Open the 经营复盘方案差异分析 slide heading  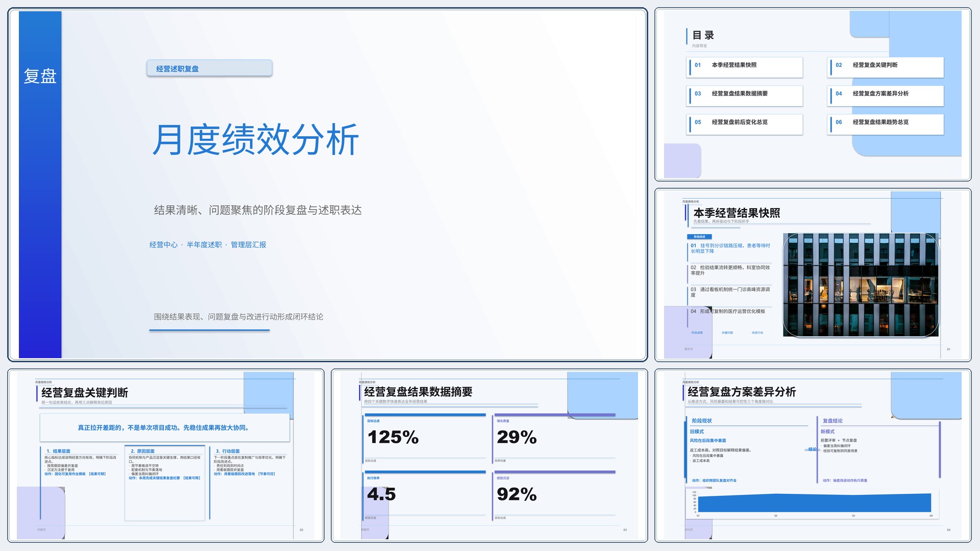click(x=742, y=392)
